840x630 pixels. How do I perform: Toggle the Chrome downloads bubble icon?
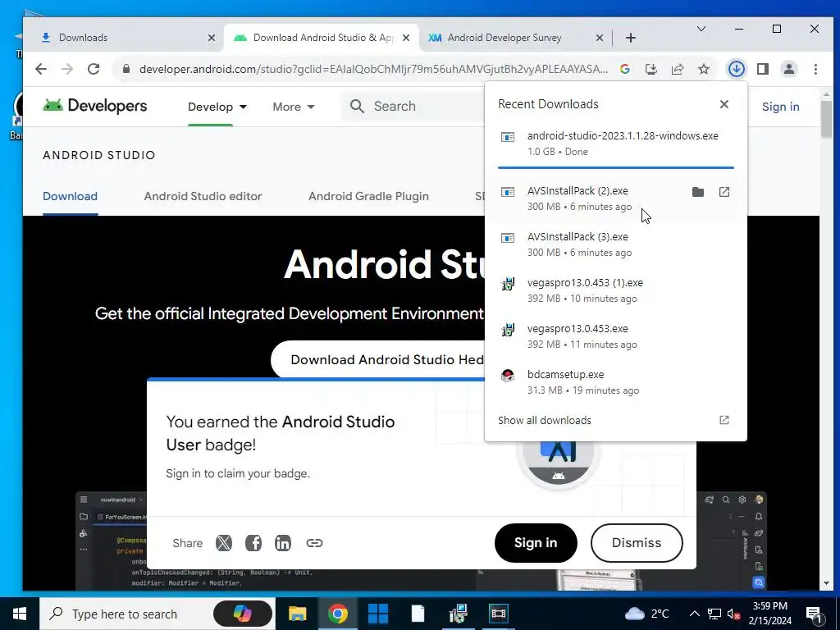pos(736,69)
